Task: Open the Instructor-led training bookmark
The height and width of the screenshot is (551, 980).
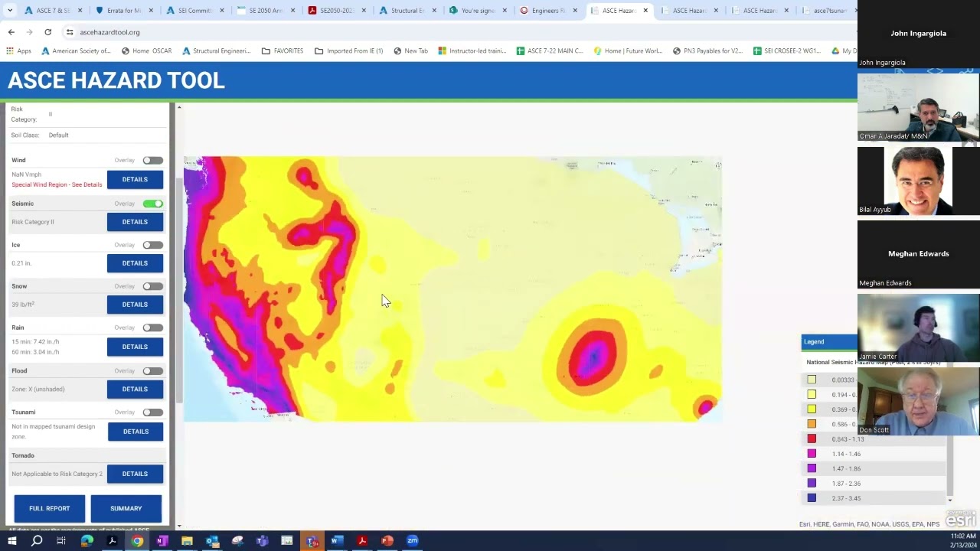Action: click(472, 51)
